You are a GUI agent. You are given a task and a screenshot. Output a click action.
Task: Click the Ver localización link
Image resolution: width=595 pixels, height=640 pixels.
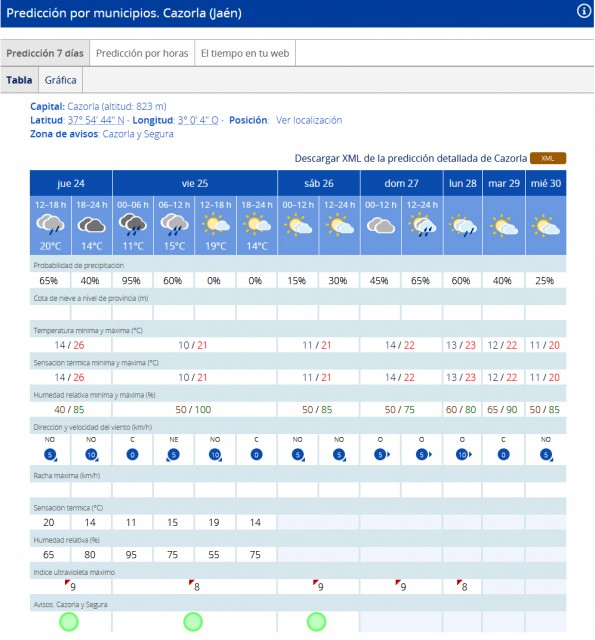309,120
